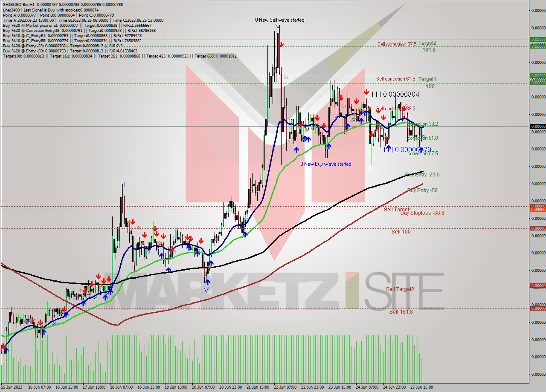Viewport: 546px width, 392px height.
Task: Click the 'Sell 100' level label
Action: click(x=401, y=232)
